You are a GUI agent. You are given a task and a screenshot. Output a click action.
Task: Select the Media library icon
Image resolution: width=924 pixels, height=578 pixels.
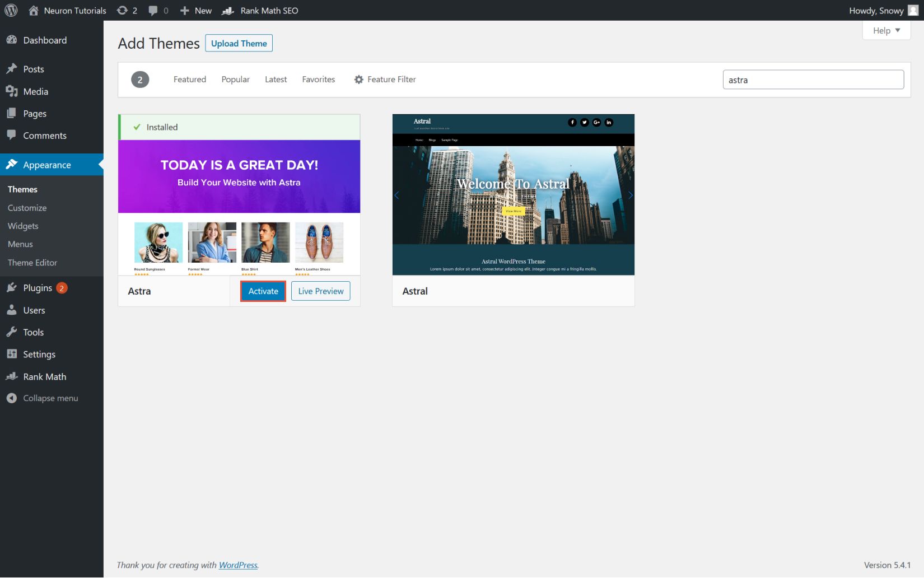pos(12,91)
